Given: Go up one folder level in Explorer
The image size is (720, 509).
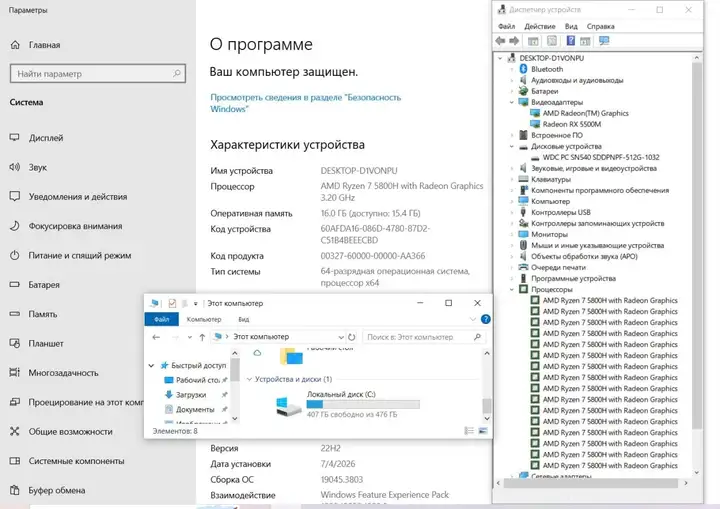Looking at the screenshot, I should [x=202, y=337].
